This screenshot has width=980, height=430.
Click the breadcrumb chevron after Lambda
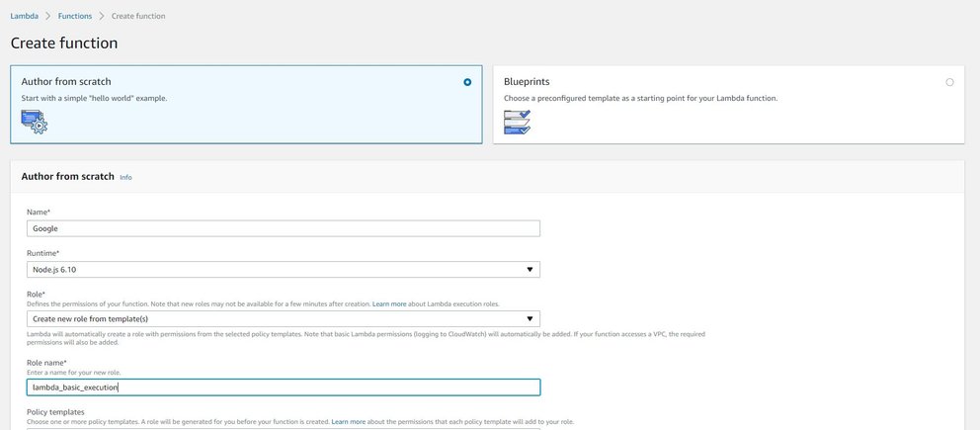[x=46, y=16]
